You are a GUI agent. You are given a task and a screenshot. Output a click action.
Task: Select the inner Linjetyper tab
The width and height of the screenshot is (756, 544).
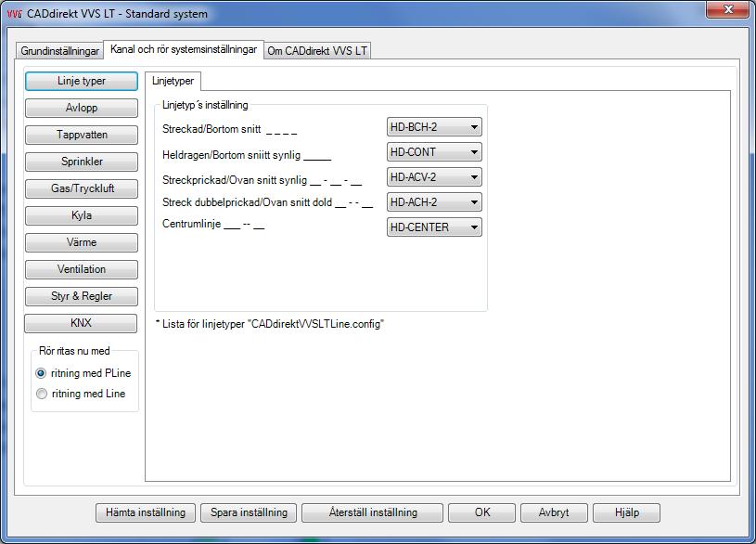173,81
